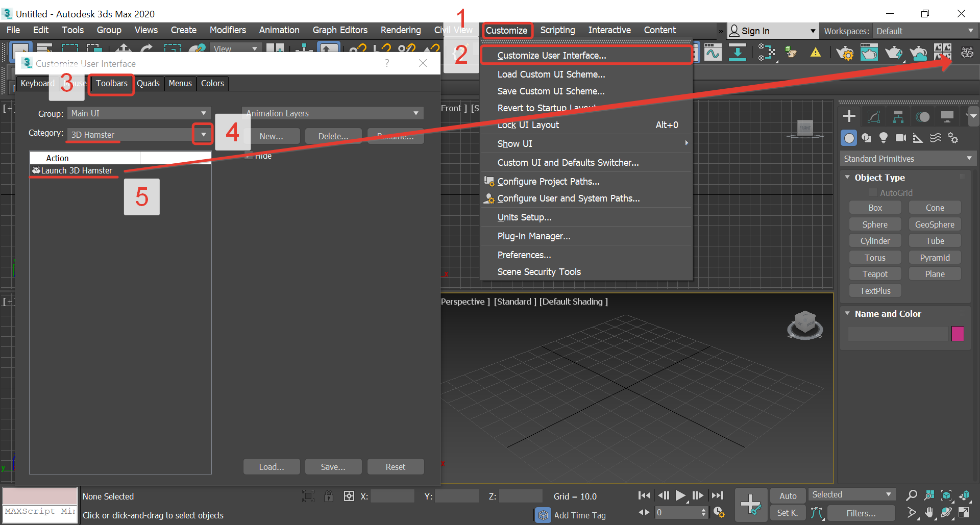Open the Create panel plus tab

[x=849, y=116]
